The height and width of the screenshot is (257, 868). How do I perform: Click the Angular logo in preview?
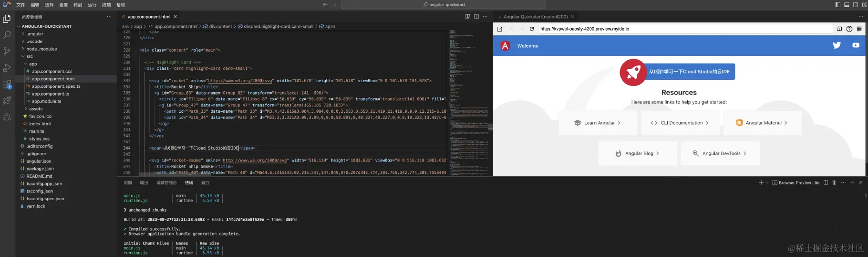(x=505, y=45)
